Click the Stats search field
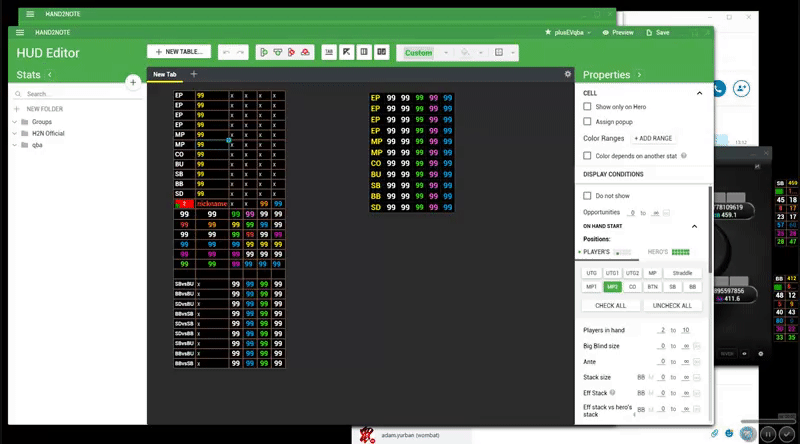800x444 pixels. 77,94
